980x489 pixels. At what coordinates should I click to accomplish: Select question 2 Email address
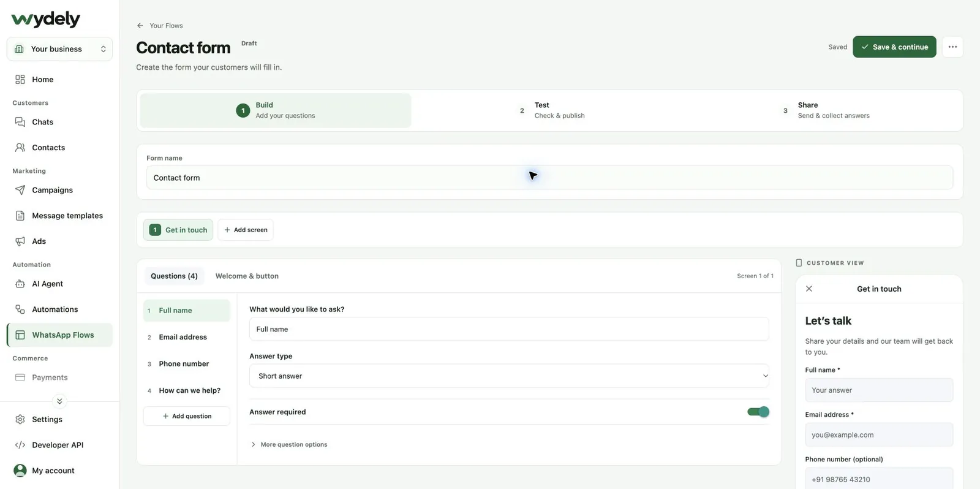coord(187,337)
